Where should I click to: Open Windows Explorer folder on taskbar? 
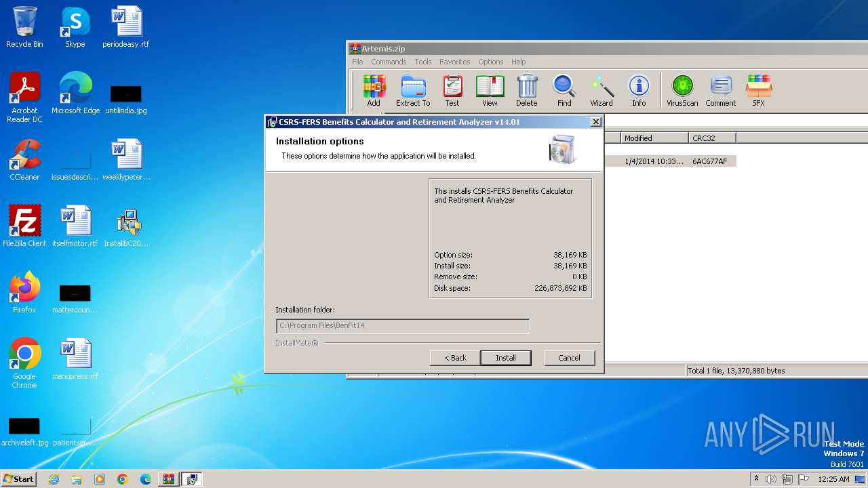pos(77,479)
